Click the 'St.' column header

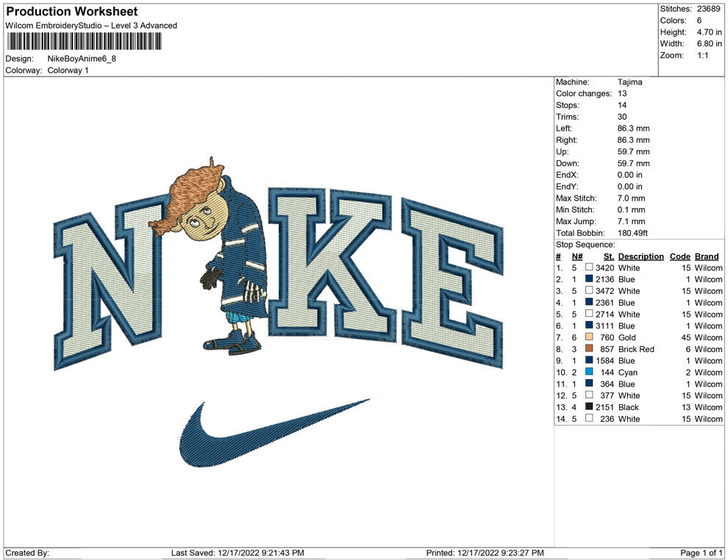(x=609, y=256)
